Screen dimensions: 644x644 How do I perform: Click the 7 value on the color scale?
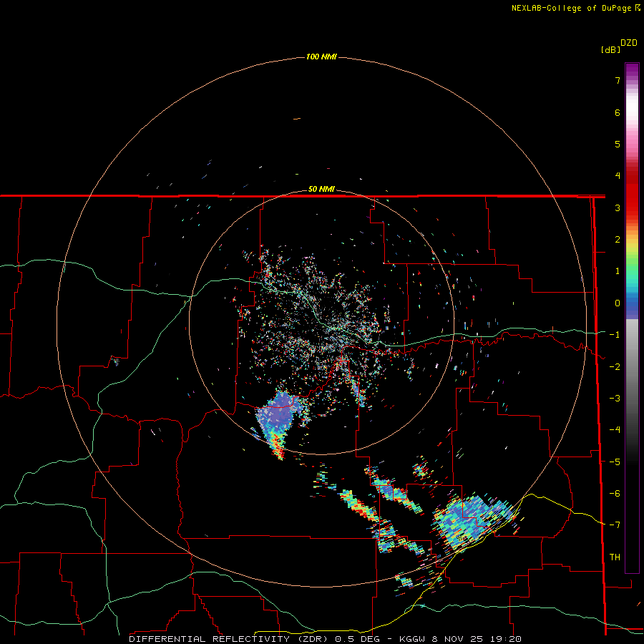(x=618, y=80)
